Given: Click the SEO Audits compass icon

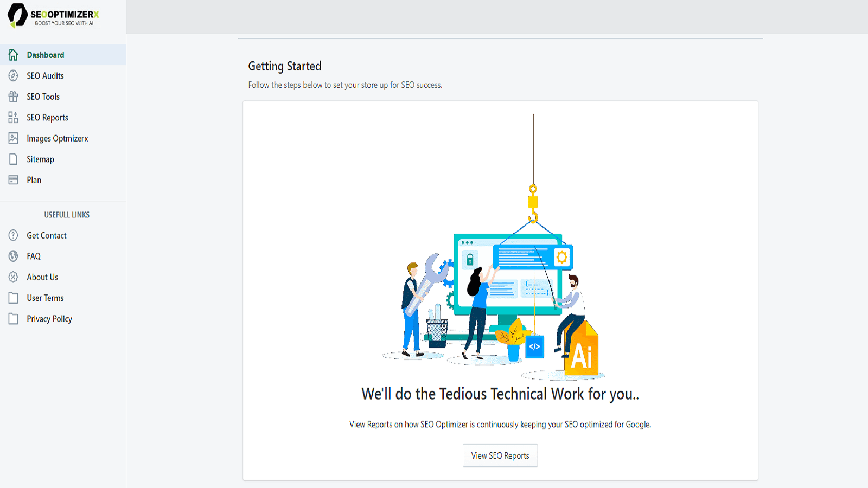Looking at the screenshot, I should 13,76.
